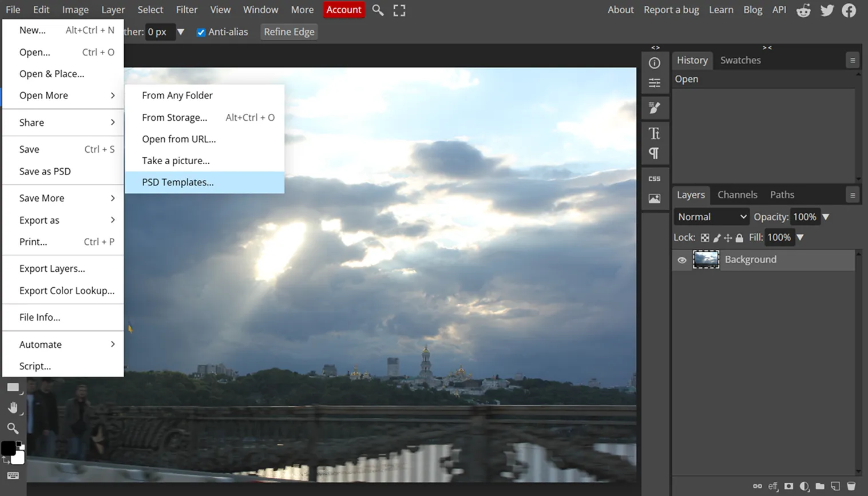Open the Facebook page icon
This screenshot has width=868, height=496.
[849, 10]
